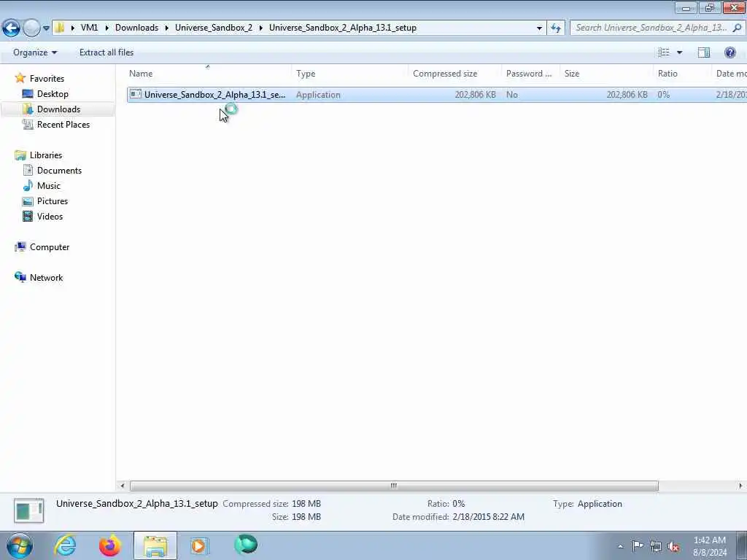This screenshot has height=560, width=747.
Task: Open Documents library
Action: (x=59, y=171)
